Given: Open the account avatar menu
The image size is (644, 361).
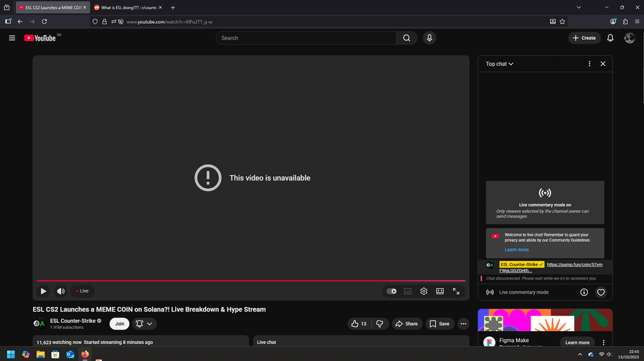Looking at the screenshot, I should [630, 38].
